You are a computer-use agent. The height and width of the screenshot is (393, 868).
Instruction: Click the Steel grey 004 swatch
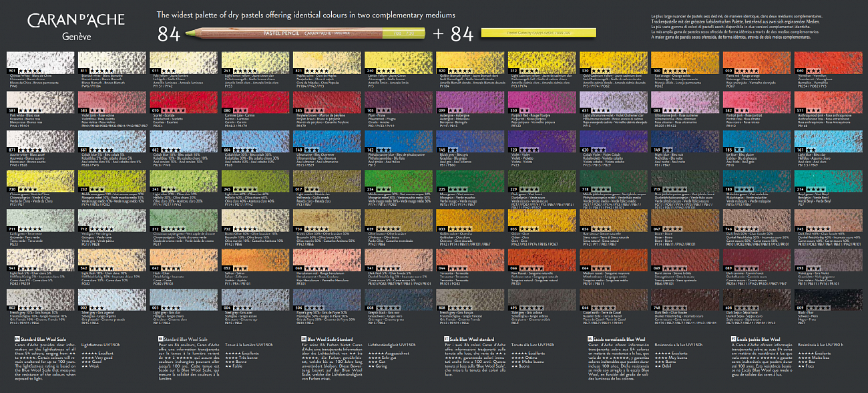click(x=256, y=299)
